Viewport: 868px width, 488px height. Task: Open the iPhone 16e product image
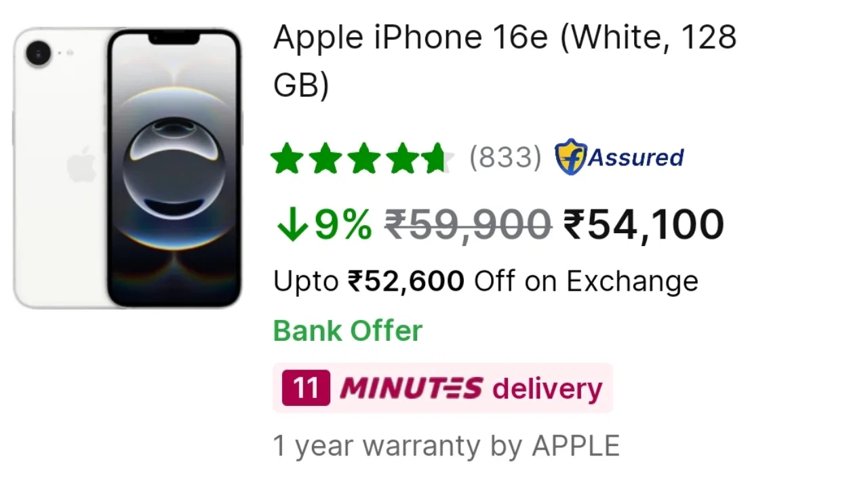[x=127, y=168]
